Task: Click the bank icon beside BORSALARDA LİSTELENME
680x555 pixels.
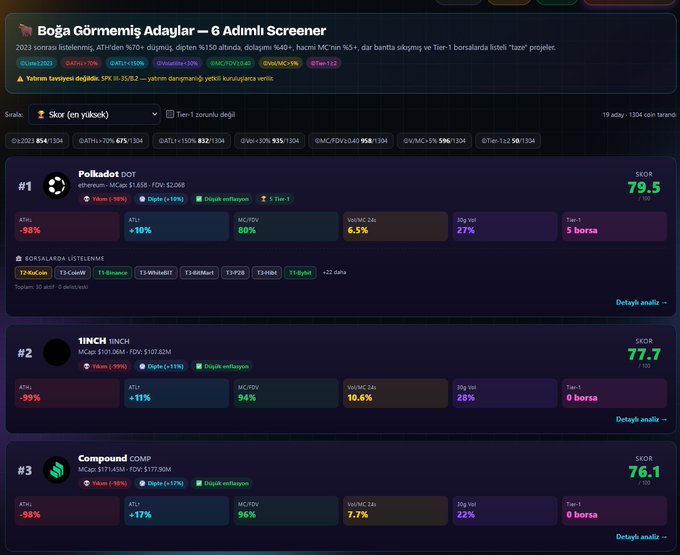Action: (x=19, y=258)
